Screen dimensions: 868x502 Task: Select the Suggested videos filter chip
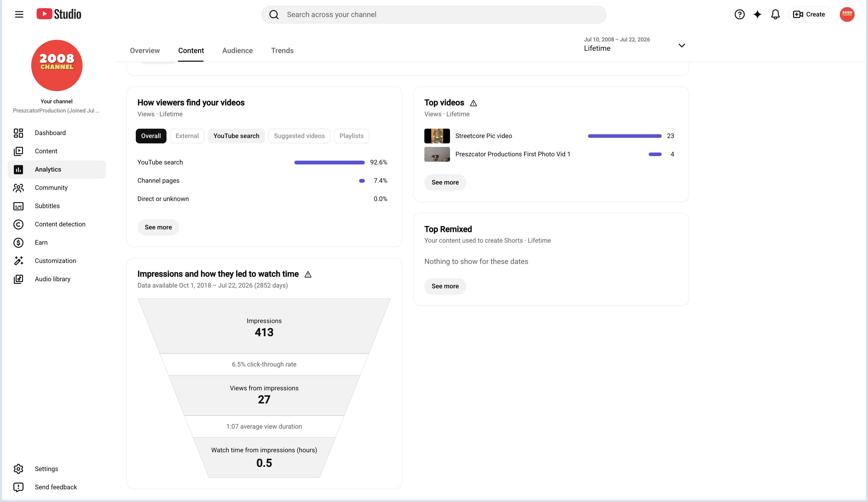(299, 136)
